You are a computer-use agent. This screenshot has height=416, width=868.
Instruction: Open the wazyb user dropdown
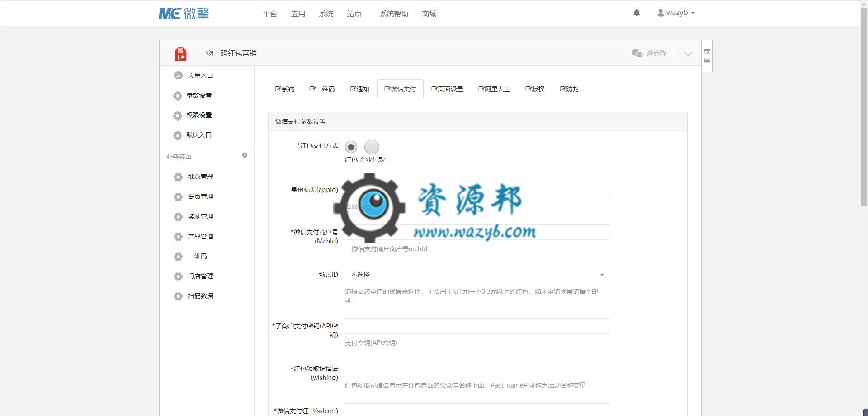click(676, 13)
